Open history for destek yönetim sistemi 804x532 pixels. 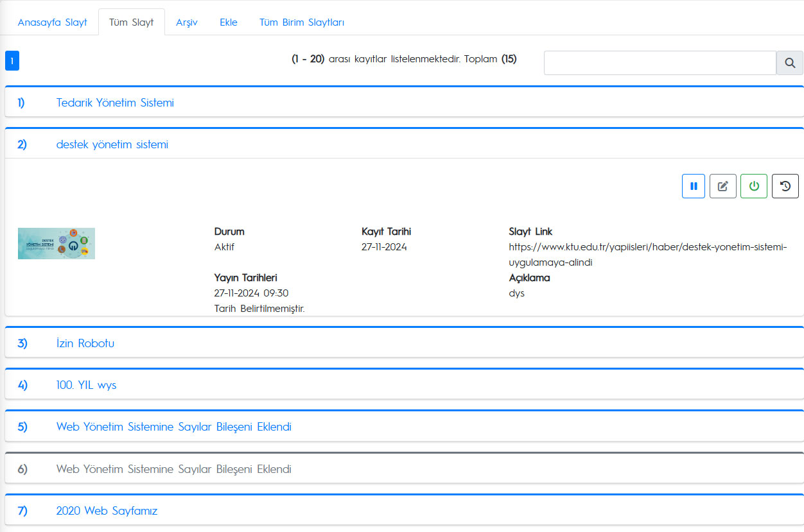coord(785,186)
